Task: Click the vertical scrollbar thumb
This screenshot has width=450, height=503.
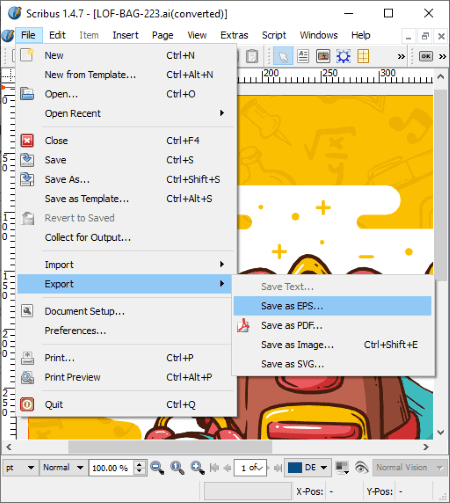Action: [441, 185]
